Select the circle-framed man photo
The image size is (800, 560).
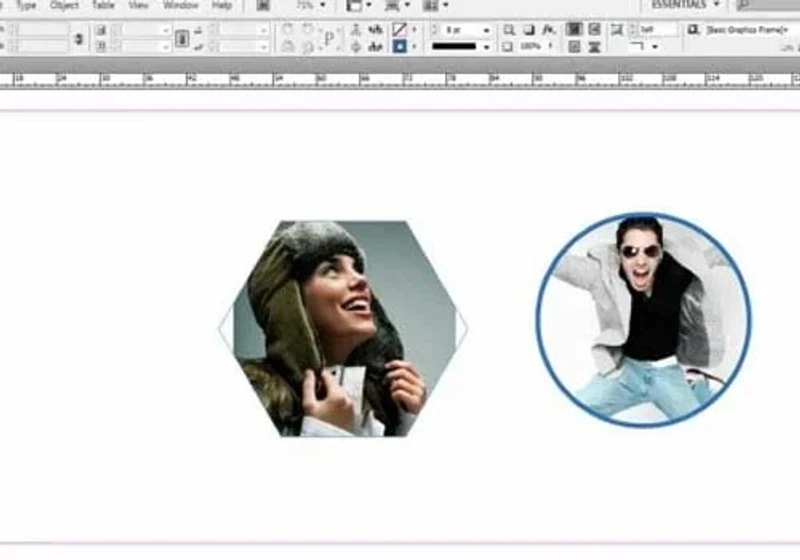click(643, 320)
